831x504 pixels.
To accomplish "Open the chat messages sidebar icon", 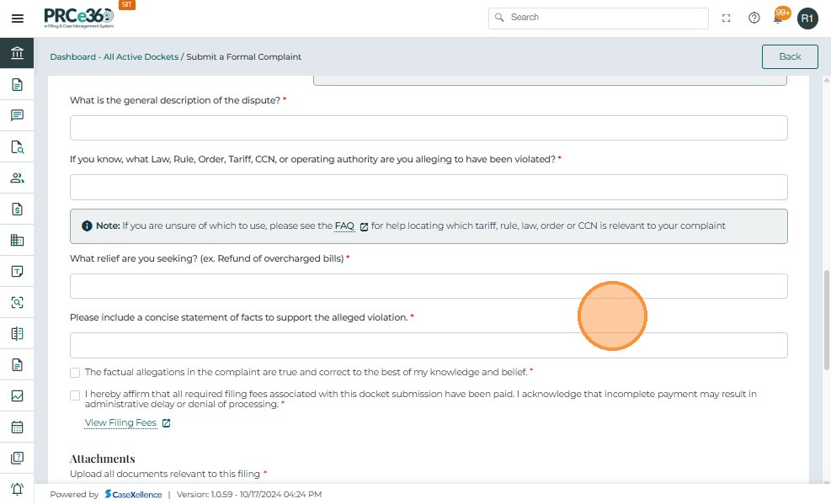I will click(x=17, y=115).
